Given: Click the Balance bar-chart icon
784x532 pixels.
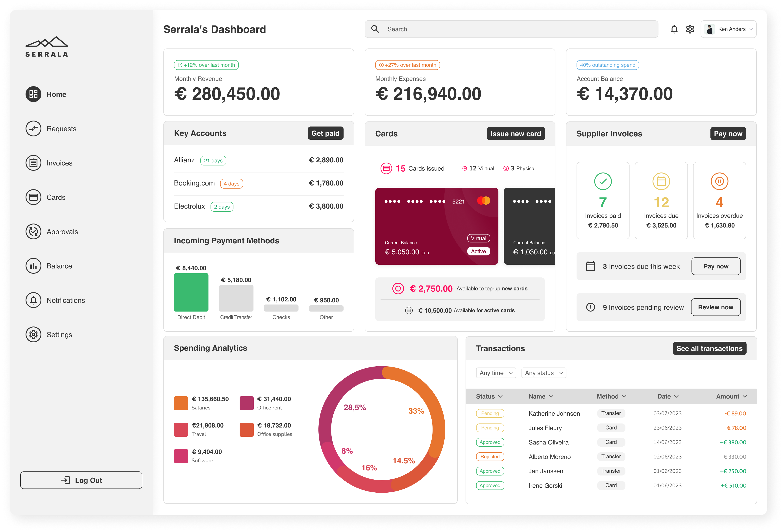Looking at the screenshot, I should 33,266.
